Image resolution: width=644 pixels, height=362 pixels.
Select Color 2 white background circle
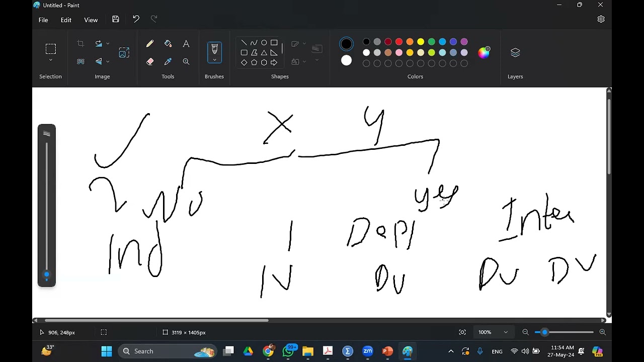(347, 61)
